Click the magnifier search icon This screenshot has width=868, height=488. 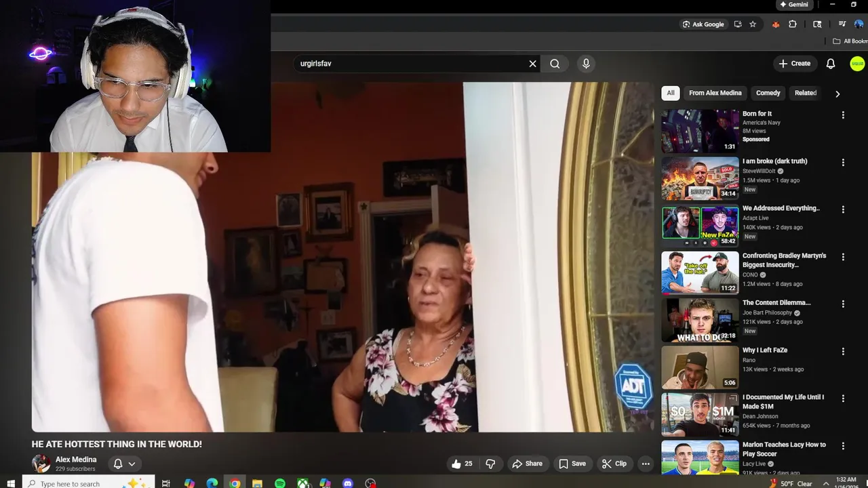point(555,64)
